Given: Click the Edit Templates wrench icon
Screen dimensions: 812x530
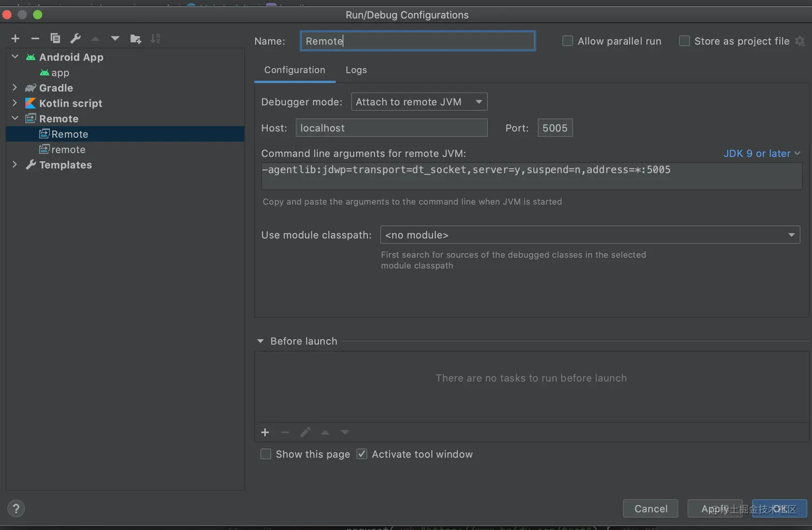Looking at the screenshot, I should pos(75,38).
